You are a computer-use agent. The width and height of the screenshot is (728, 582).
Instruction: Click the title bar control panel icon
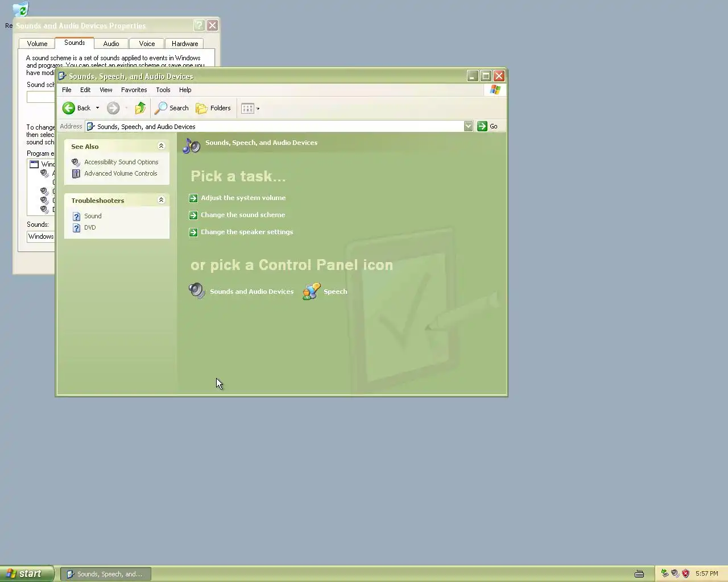(x=63, y=76)
